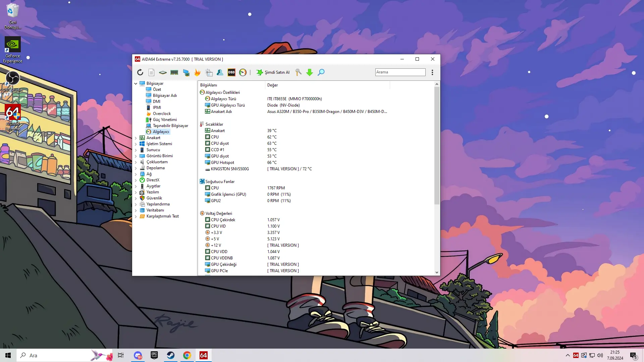The height and width of the screenshot is (362, 644).
Task: Click the scroll-down arrow in sensor list
Action: pyautogui.click(x=437, y=272)
